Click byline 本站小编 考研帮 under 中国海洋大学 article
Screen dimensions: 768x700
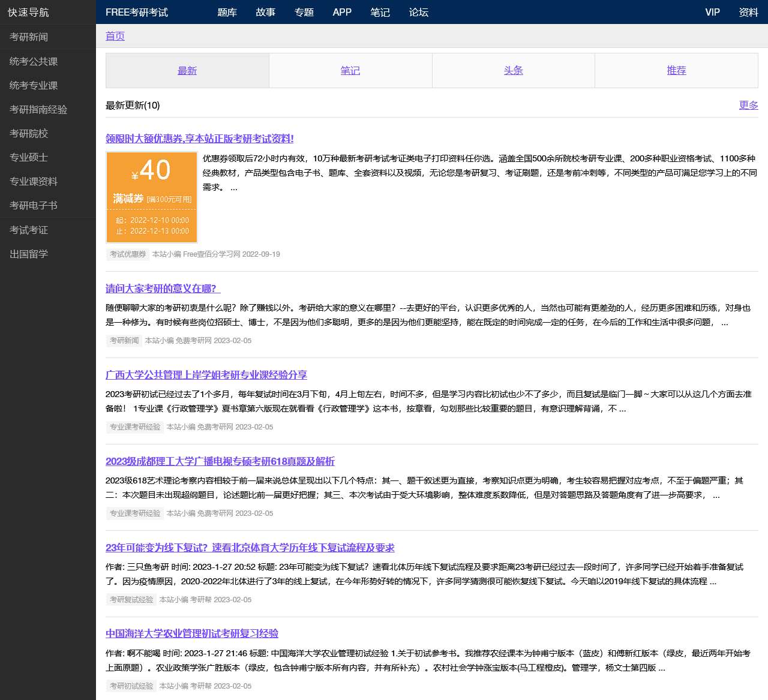(205, 686)
